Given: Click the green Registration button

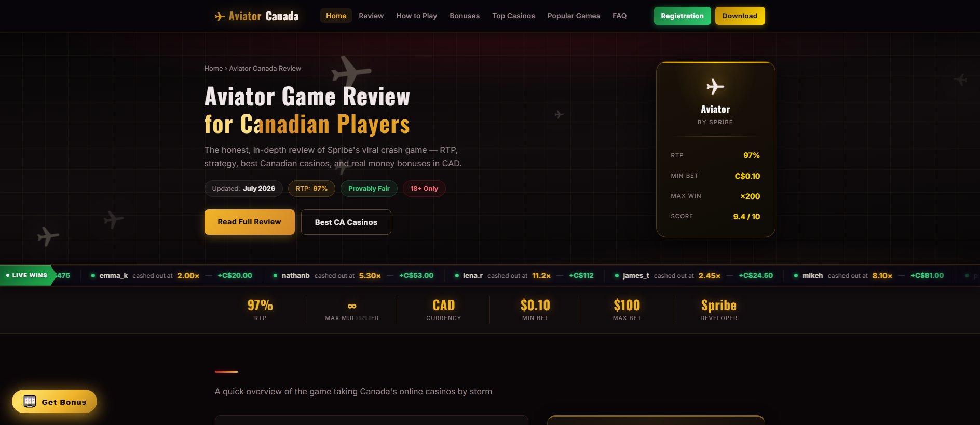Looking at the screenshot, I should (x=682, y=16).
